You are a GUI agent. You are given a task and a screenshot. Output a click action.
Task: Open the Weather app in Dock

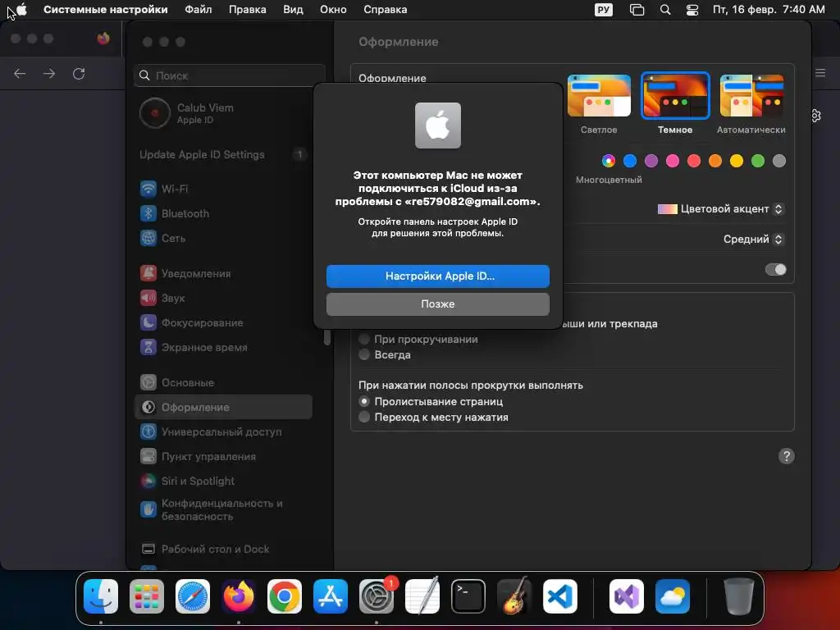coord(673,596)
